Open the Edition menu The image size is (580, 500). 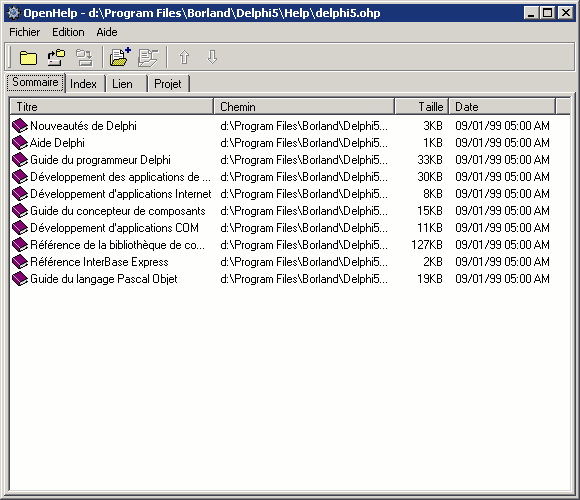[68, 32]
